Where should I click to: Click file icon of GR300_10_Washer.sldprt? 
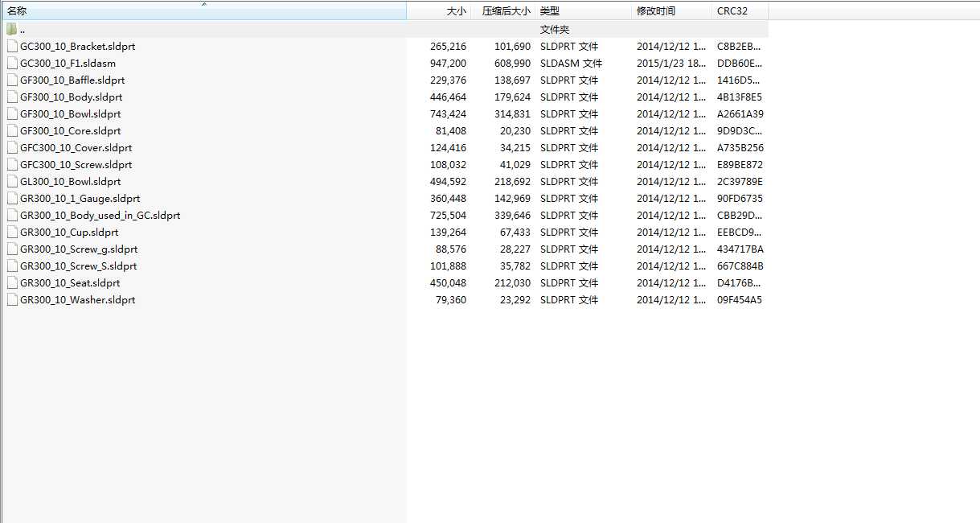pyautogui.click(x=12, y=299)
